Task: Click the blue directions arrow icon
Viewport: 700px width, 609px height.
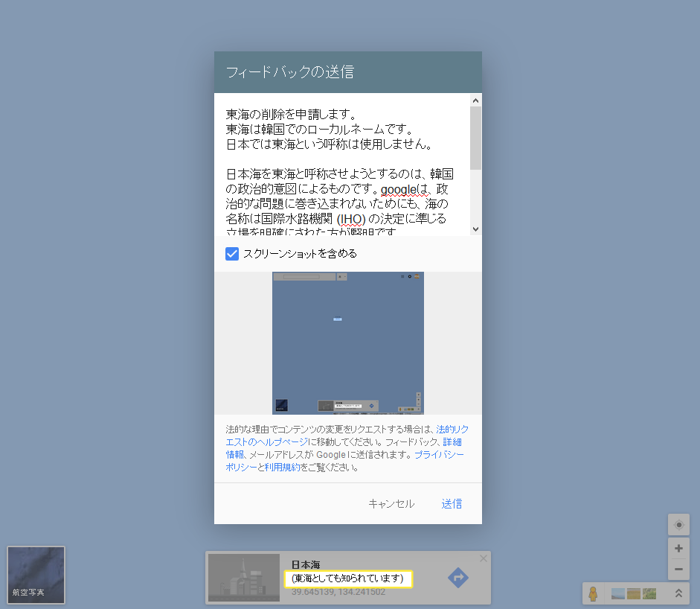Action: [458, 578]
